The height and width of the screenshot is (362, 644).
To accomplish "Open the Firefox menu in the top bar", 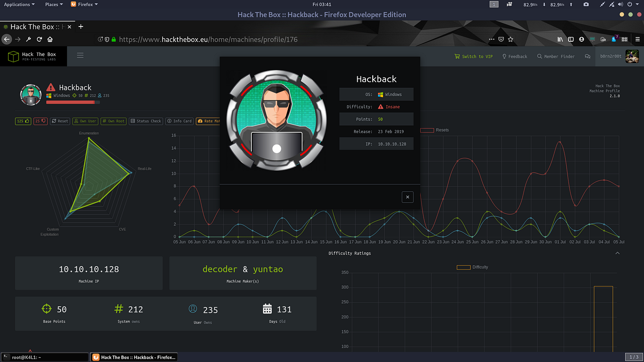I will click(84, 4).
